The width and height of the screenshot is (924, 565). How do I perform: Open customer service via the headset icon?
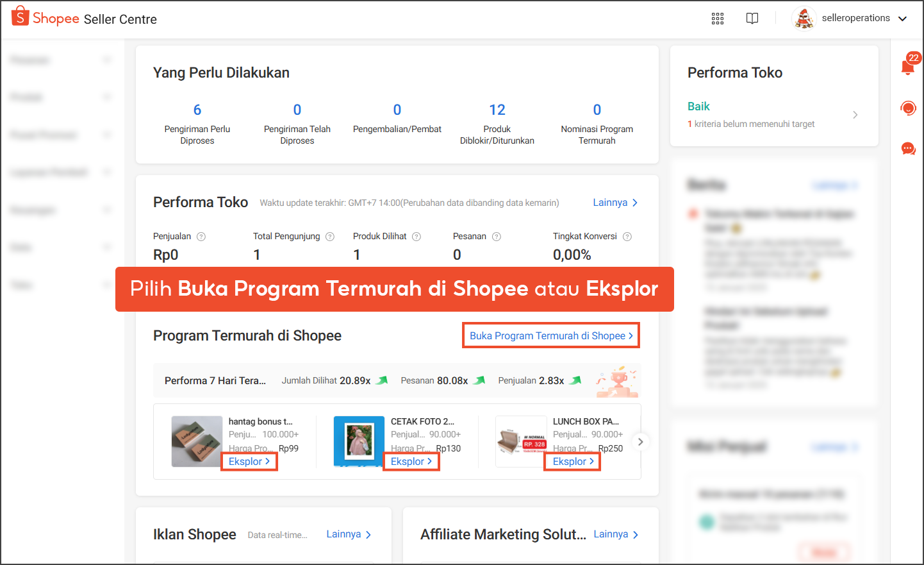(908, 108)
